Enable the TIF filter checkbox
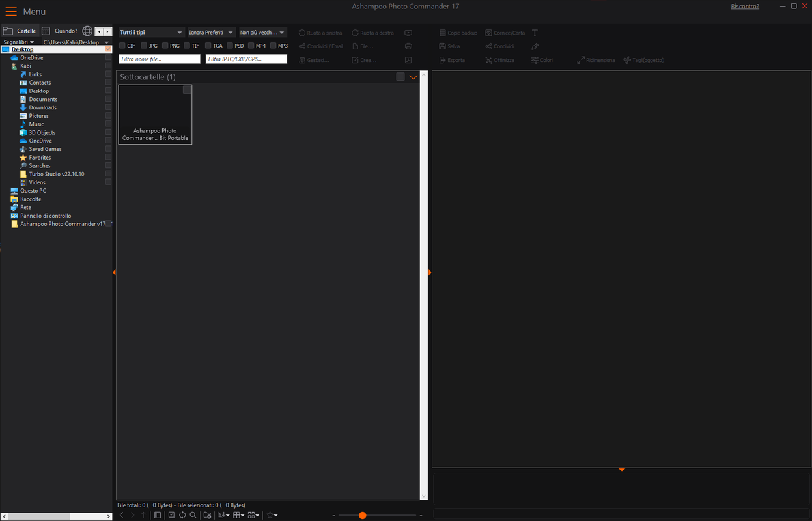Viewport: 812px width, 521px height. click(x=187, y=46)
